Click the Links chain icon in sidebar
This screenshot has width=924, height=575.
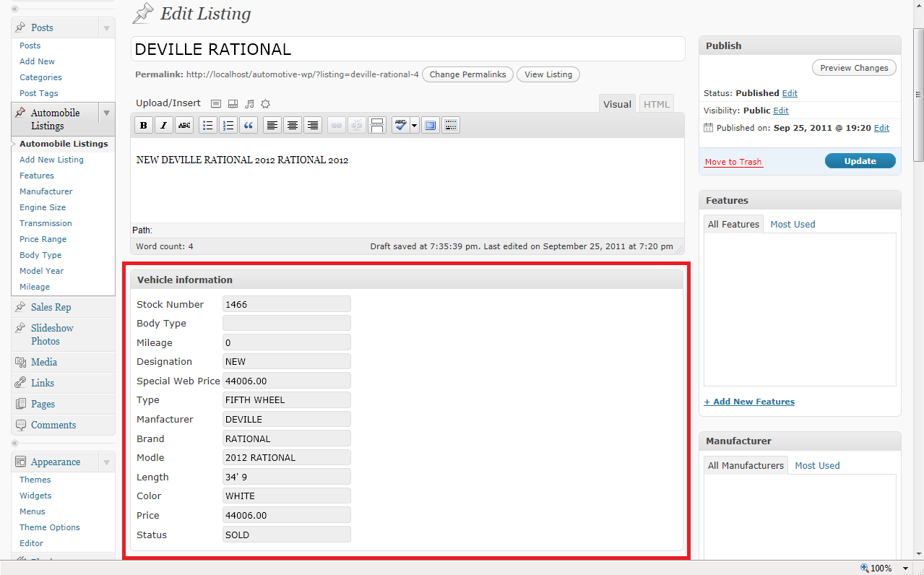tap(21, 383)
